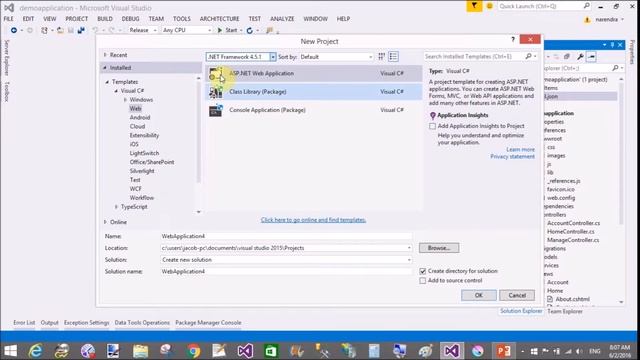Open the Any CPU platform dropdown
The height and width of the screenshot is (360, 640).
coord(209,30)
